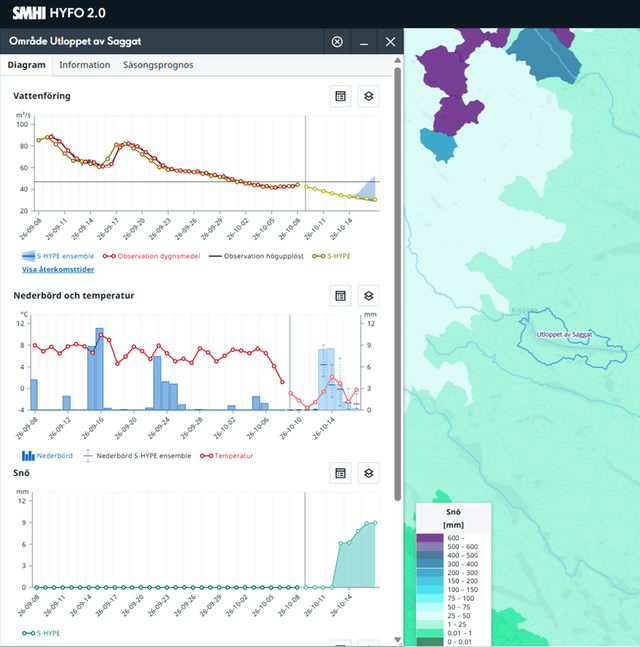Click the Kvikkjokk place label on map
This screenshot has width=640, height=647.
[524, 310]
